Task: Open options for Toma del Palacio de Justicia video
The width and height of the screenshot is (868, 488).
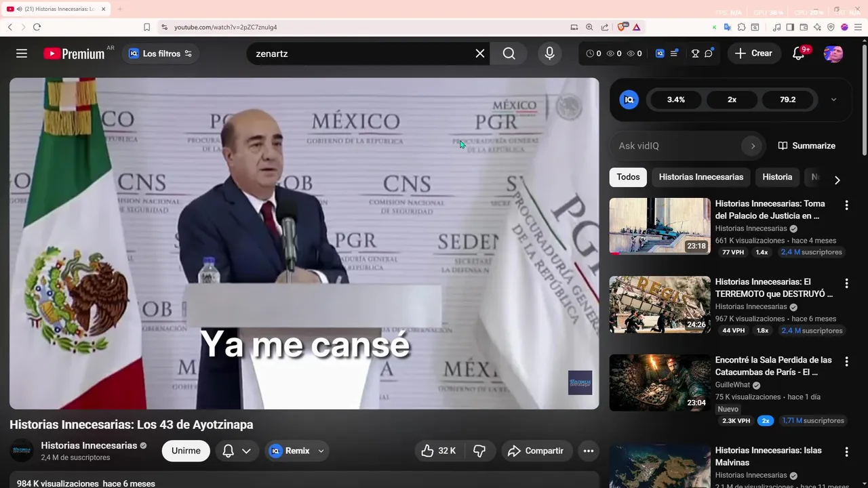Action: coord(846,205)
